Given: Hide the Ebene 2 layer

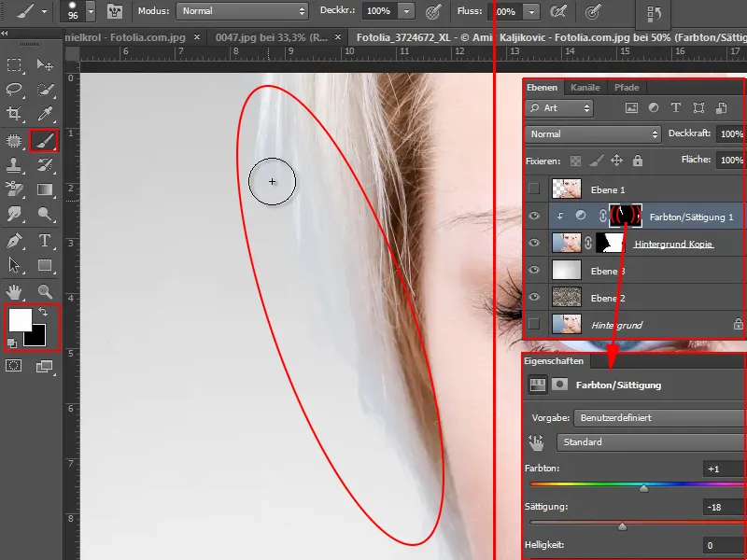Looking at the screenshot, I should [x=534, y=297].
